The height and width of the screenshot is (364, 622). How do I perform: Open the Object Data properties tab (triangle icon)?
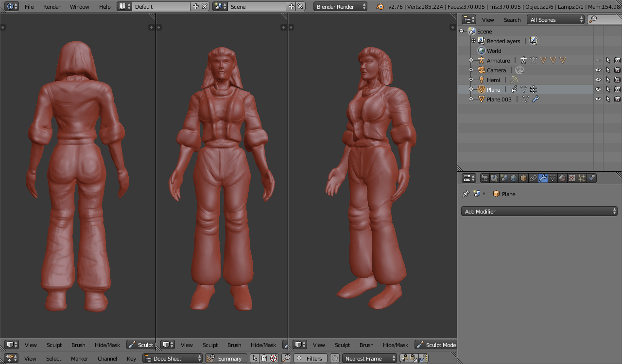pos(553,178)
